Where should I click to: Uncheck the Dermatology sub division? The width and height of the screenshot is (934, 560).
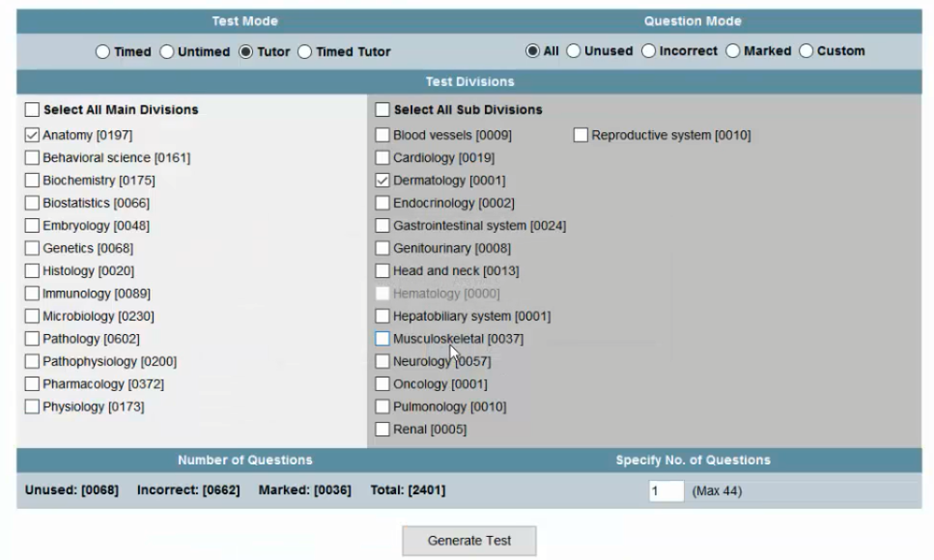(382, 181)
